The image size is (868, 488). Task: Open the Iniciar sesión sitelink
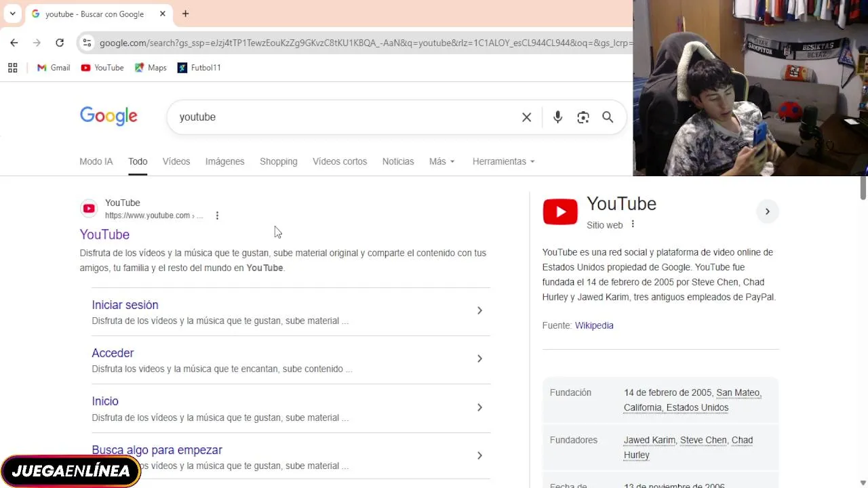pyautogui.click(x=125, y=305)
